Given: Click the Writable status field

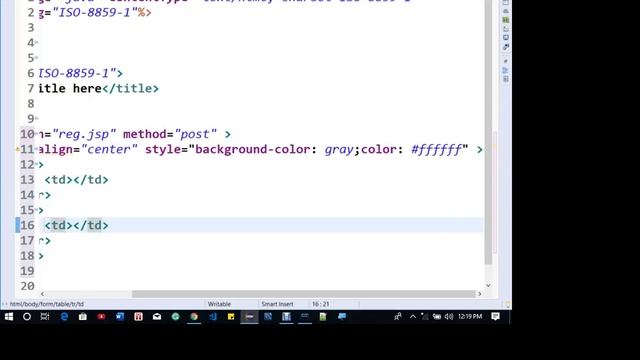Looking at the screenshot, I should (x=219, y=304).
